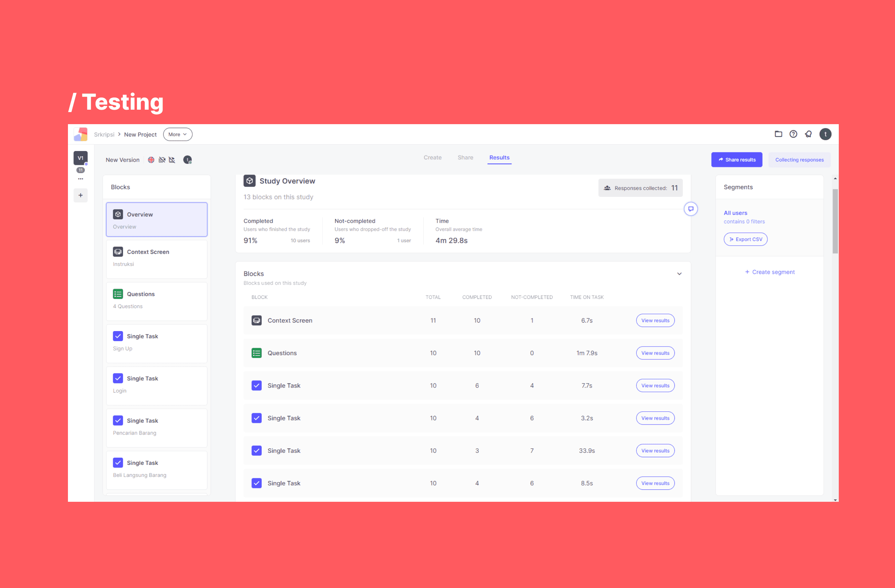The width and height of the screenshot is (895, 588).
Task: Open the folder icon in top bar
Action: coord(778,134)
